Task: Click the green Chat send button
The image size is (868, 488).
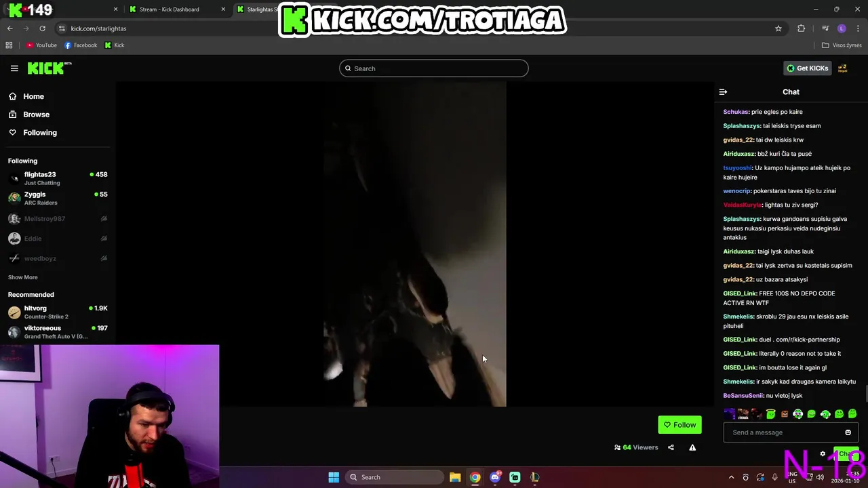Action: (x=846, y=454)
